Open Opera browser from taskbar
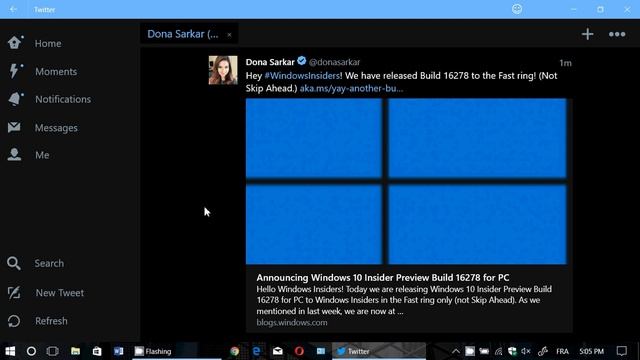640x360 pixels. [299, 351]
